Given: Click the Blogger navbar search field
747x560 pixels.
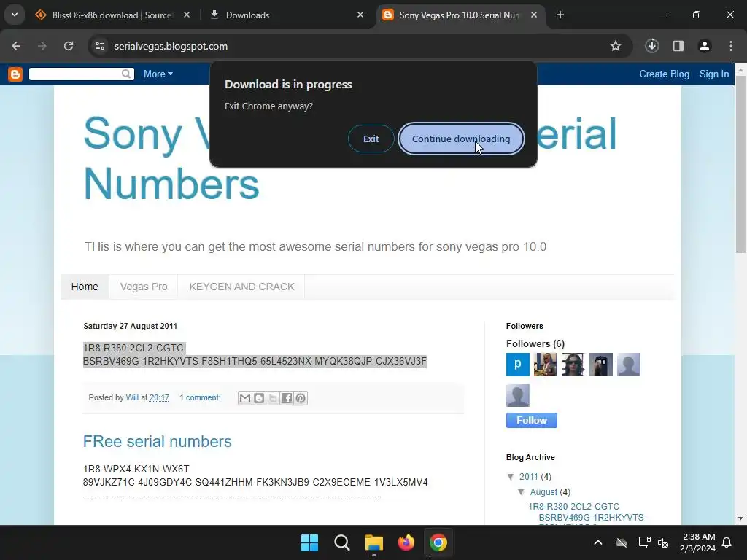Looking at the screenshot, I should (74, 74).
